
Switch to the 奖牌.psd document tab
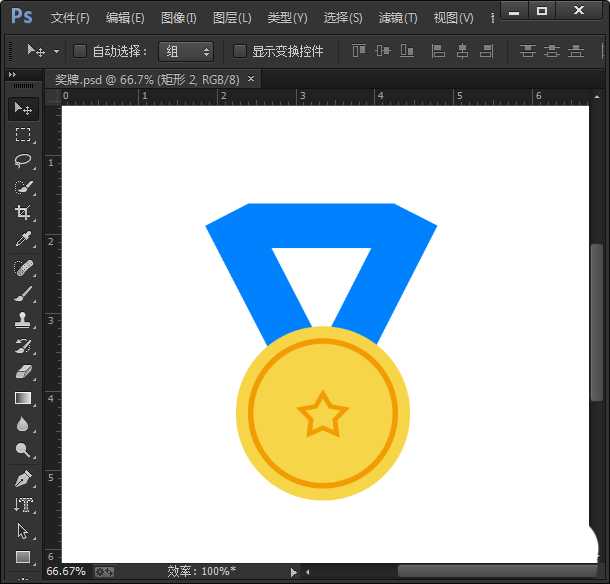coord(146,79)
